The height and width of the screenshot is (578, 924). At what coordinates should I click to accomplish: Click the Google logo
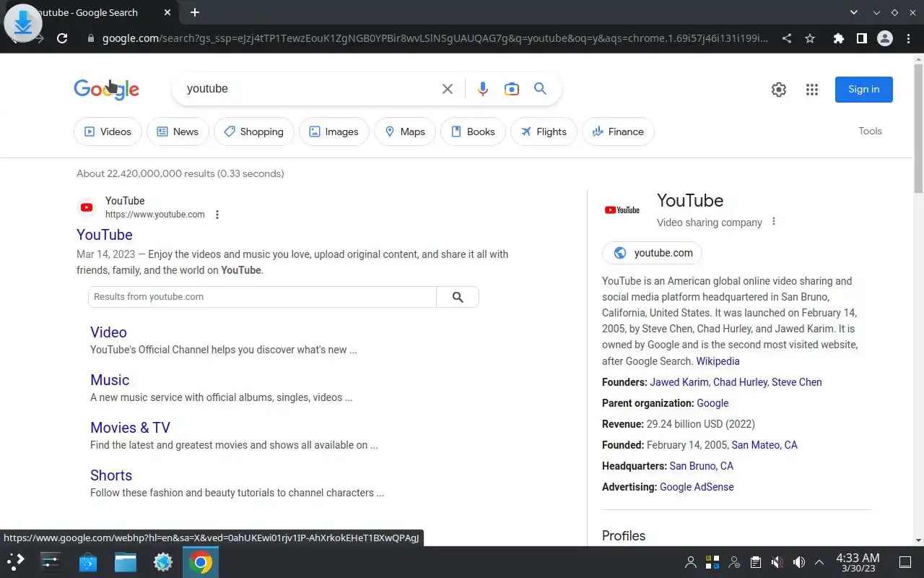click(107, 90)
